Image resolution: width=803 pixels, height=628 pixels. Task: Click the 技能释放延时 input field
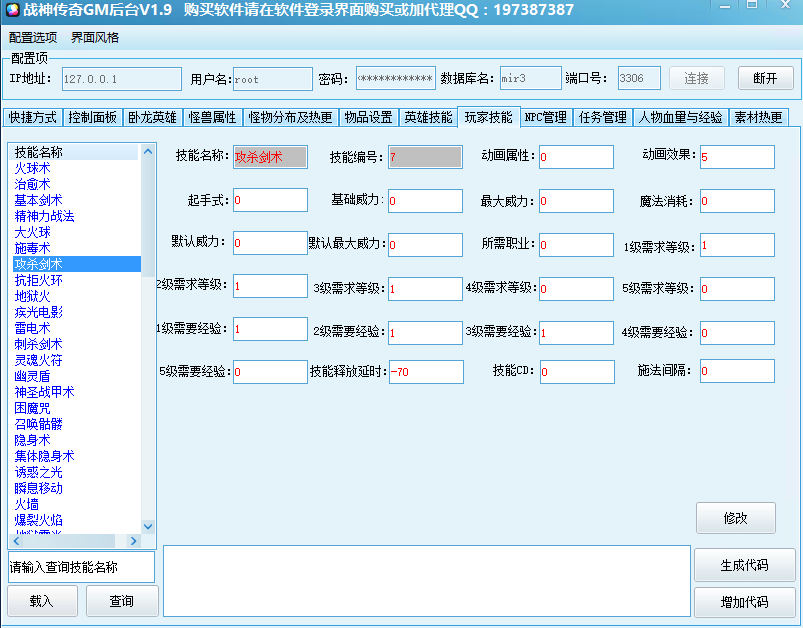pyautogui.click(x=426, y=372)
